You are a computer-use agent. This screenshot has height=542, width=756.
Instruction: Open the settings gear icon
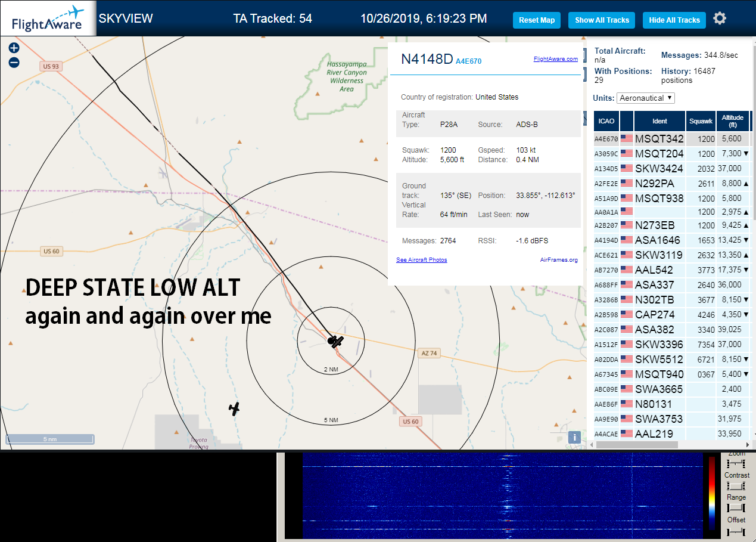pos(720,18)
